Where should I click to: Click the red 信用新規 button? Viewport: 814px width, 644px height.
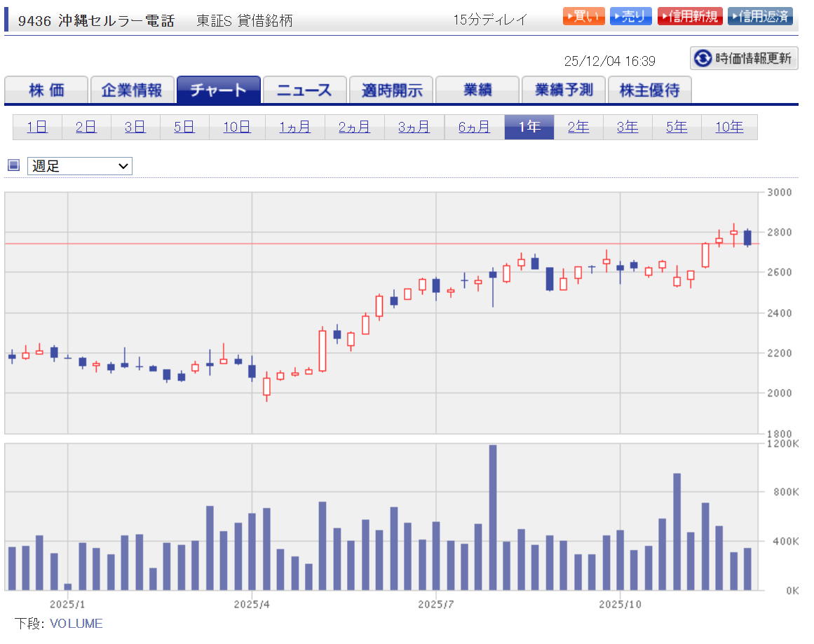[x=689, y=17]
